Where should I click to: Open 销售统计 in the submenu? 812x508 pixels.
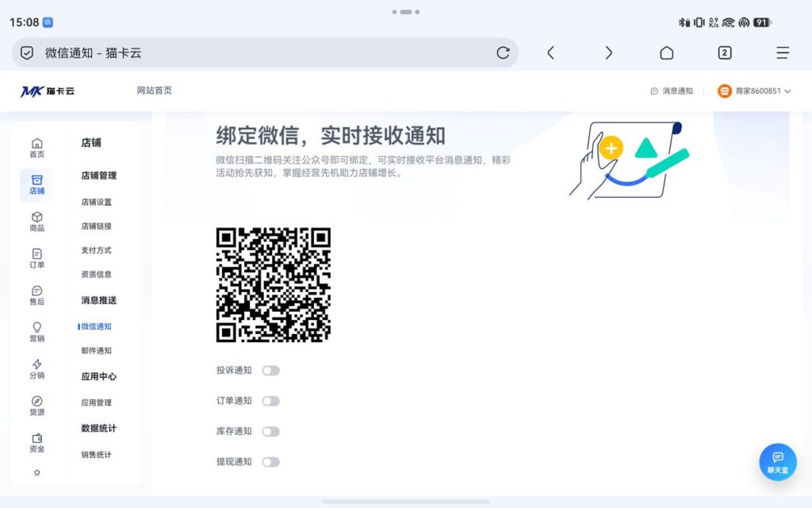96,455
